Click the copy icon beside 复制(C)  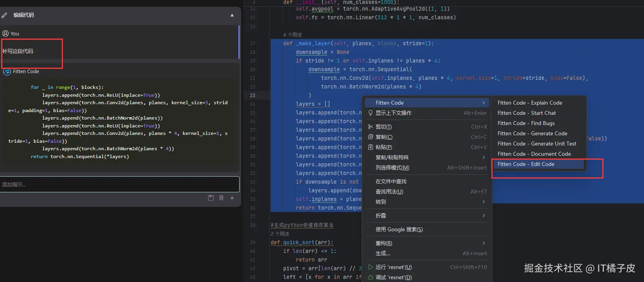coord(370,137)
